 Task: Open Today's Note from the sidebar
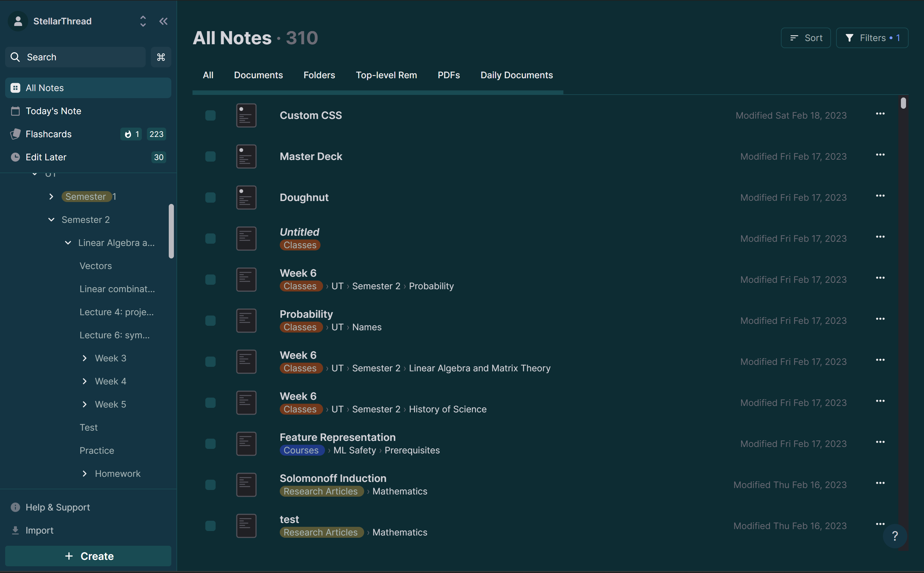[54, 111]
